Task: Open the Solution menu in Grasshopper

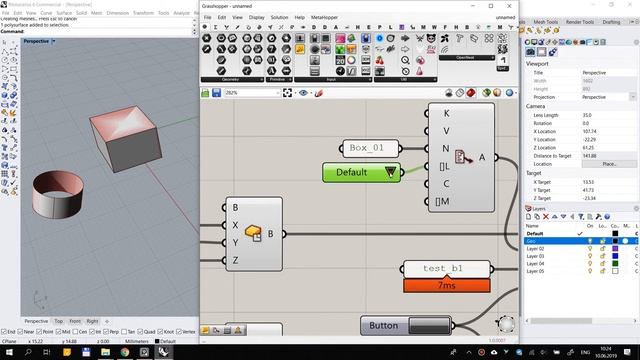Action: pos(279,18)
